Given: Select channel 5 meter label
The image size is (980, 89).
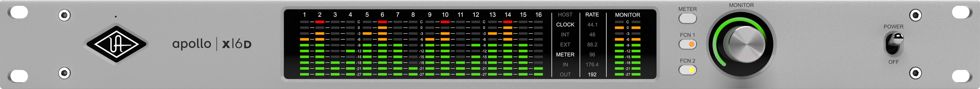Looking at the screenshot, I should [x=367, y=15].
